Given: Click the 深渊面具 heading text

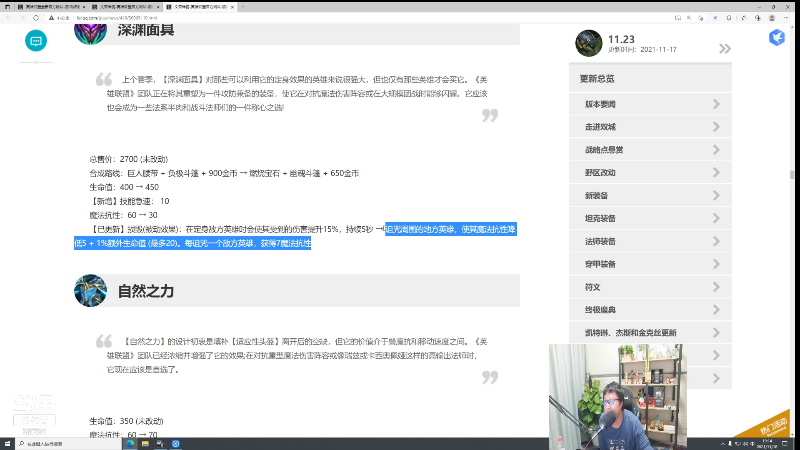Looking at the screenshot, I should click(146, 30).
